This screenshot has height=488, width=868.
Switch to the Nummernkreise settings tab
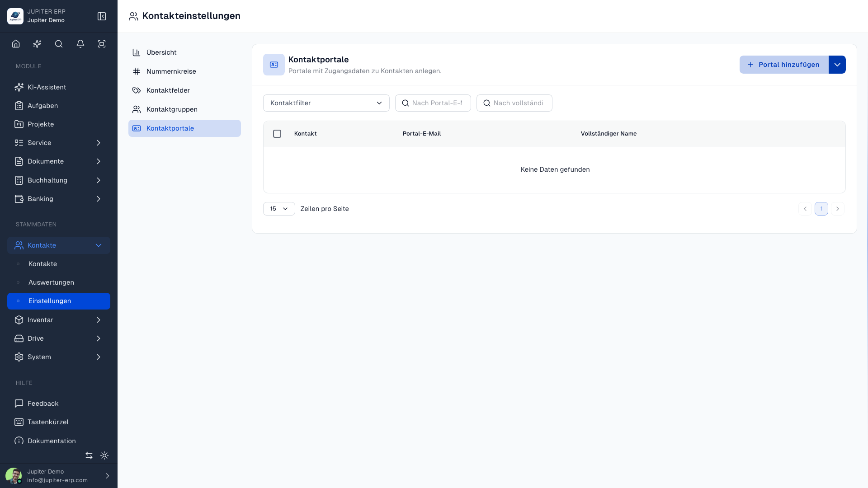point(184,71)
